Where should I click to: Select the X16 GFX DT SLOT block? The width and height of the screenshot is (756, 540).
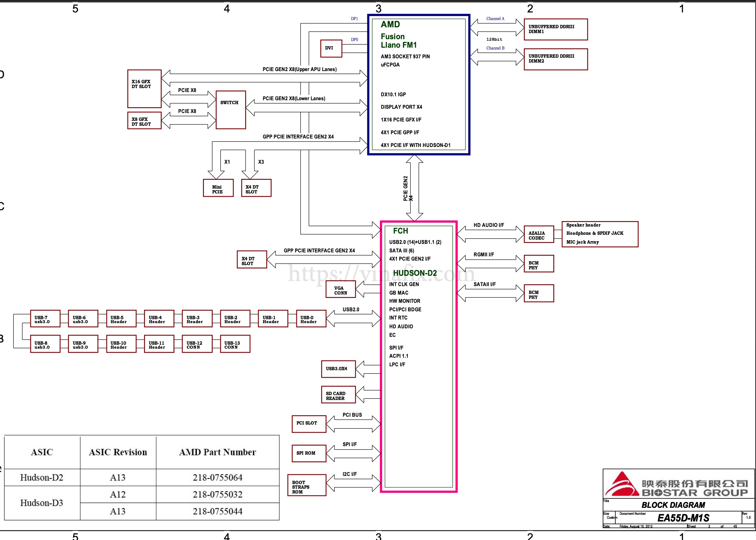144,88
